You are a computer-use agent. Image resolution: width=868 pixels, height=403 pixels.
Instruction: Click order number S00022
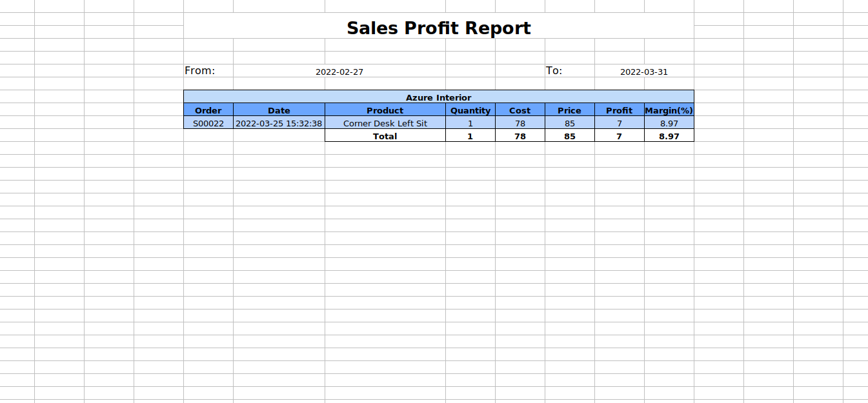pos(208,123)
